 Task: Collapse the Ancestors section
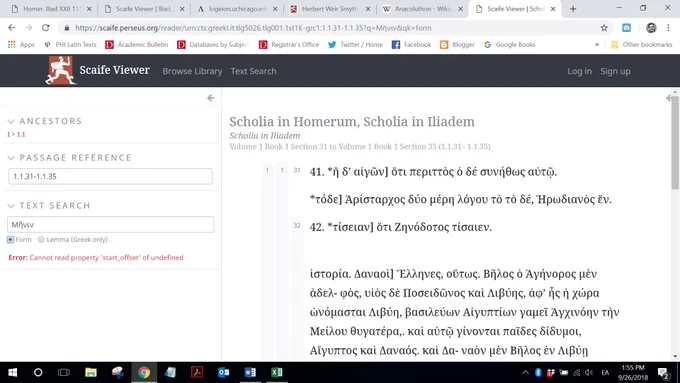[x=11, y=121]
